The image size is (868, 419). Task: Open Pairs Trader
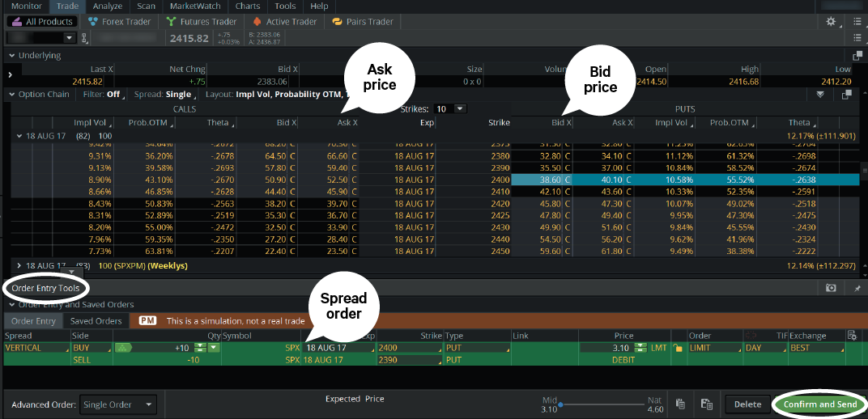point(363,22)
